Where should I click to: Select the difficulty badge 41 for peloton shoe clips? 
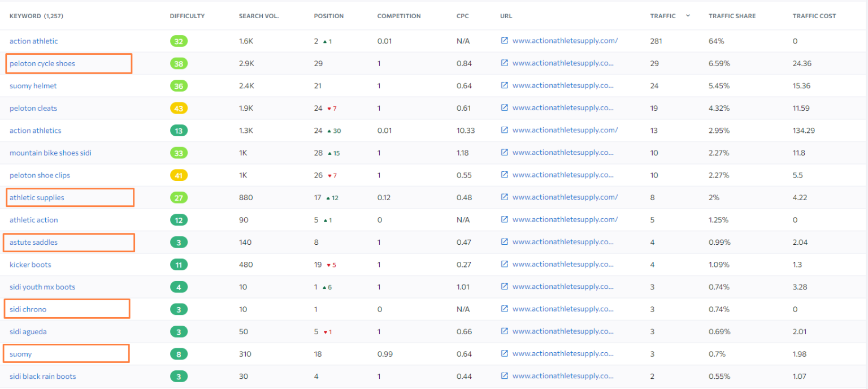click(179, 175)
